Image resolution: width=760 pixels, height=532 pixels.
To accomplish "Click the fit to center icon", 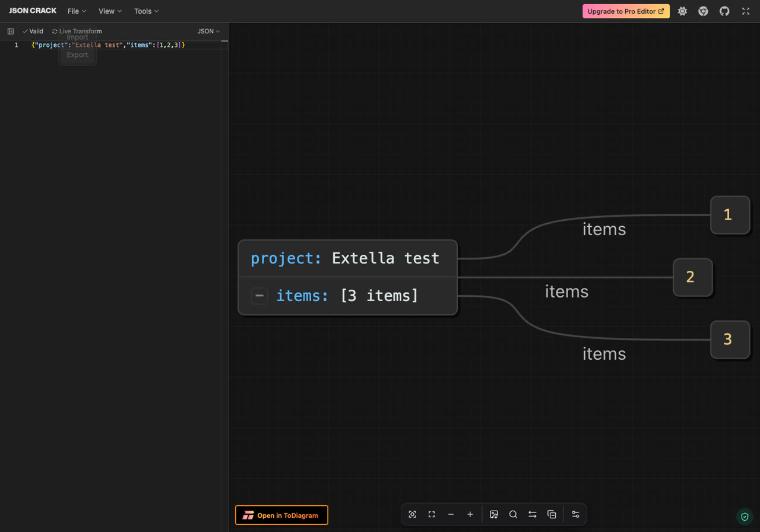I will click(432, 514).
